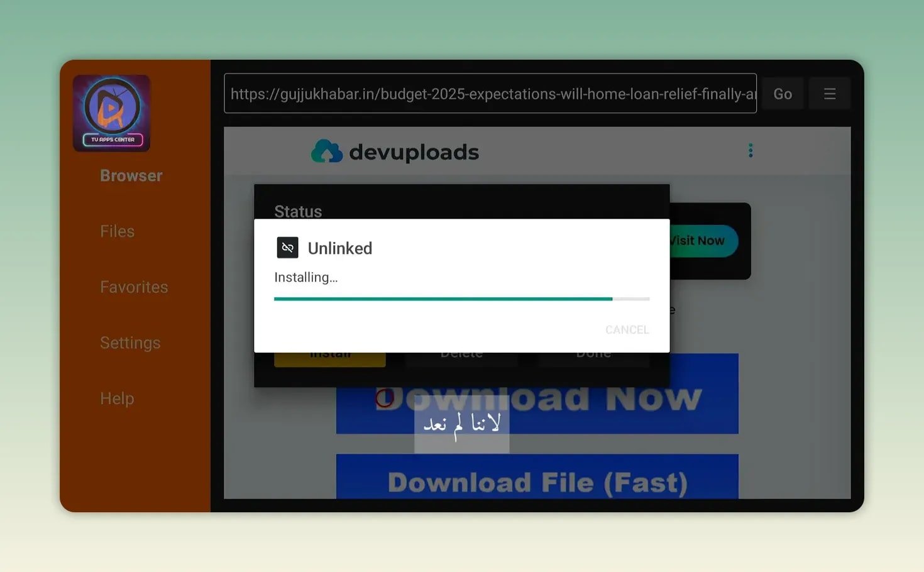
Task: Click the devuploads site name
Action: click(x=414, y=152)
